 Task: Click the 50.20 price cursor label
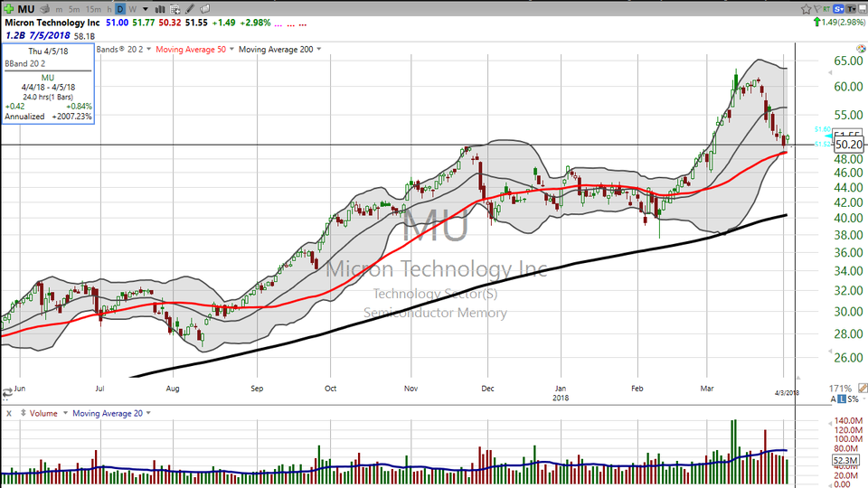pyautogui.click(x=848, y=145)
